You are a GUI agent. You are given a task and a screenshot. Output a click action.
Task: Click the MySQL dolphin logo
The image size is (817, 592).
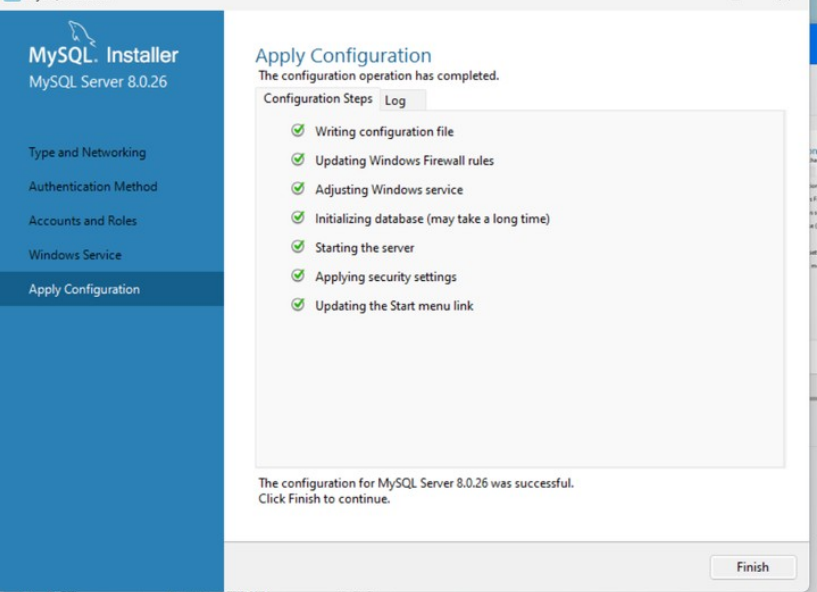[82, 33]
